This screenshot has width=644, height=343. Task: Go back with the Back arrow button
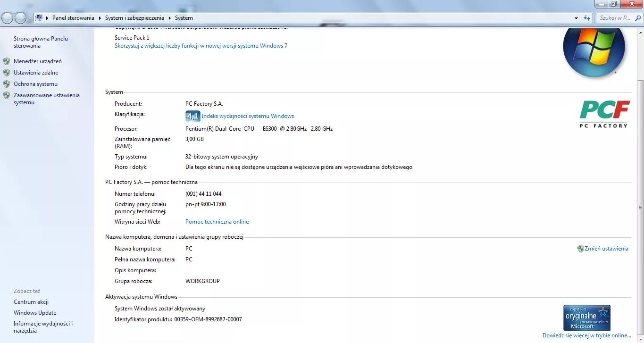point(8,18)
